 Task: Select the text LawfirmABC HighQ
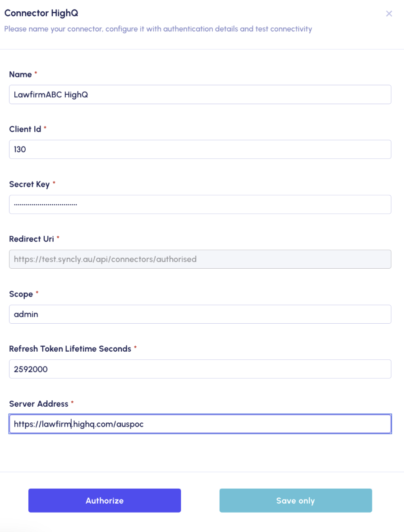pos(51,94)
